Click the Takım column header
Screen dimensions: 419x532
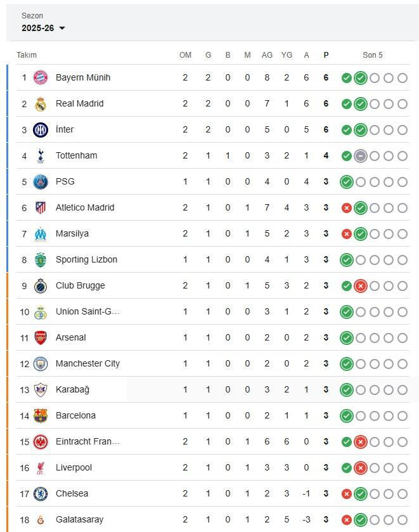click(27, 55)
